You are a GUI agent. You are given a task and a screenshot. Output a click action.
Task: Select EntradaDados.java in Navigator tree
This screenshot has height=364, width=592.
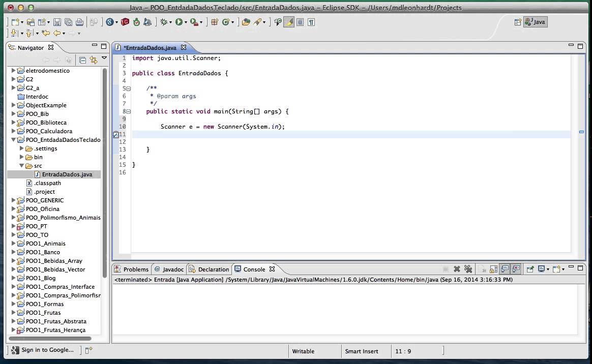[67, 174]
